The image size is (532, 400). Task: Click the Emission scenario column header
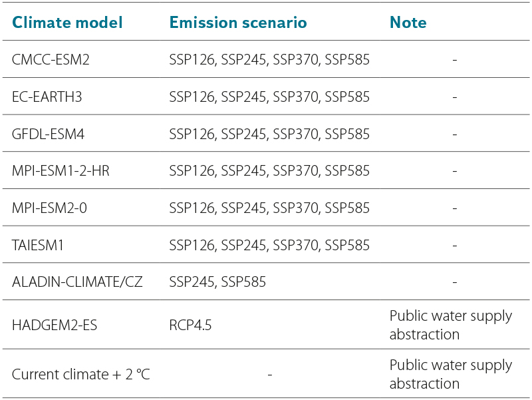tap(238, 23)
